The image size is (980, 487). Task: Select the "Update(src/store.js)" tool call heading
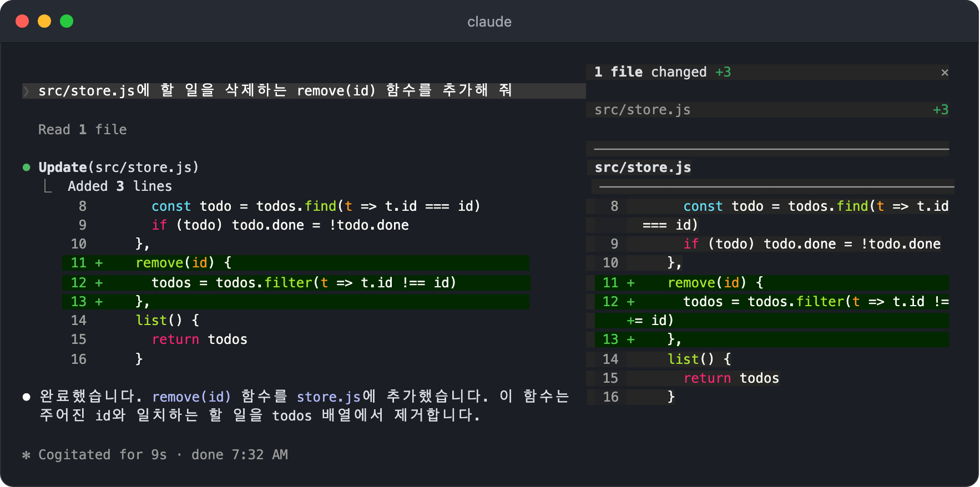[x=119, y=168]
